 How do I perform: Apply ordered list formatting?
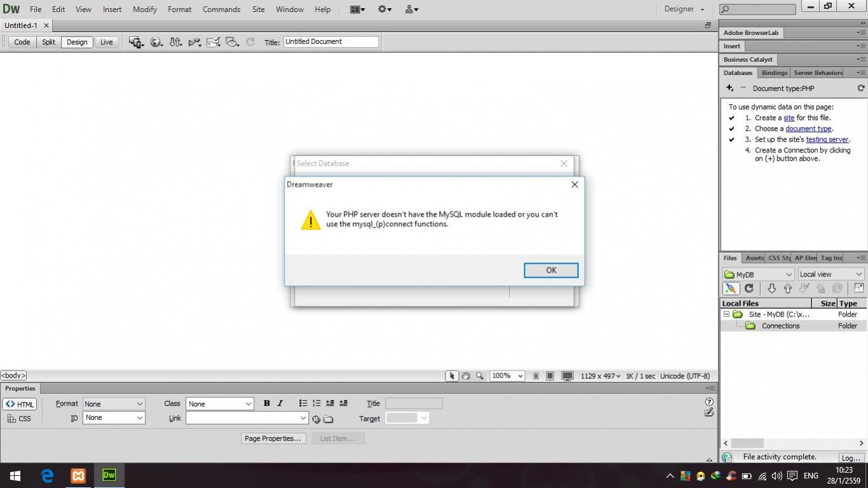tap(316, 403)
